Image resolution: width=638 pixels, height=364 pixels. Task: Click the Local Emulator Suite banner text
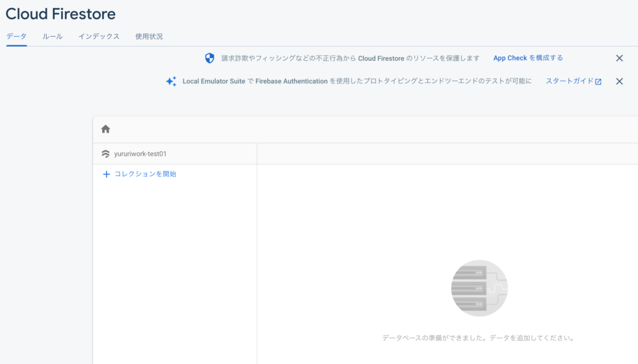tap(357, 82)
